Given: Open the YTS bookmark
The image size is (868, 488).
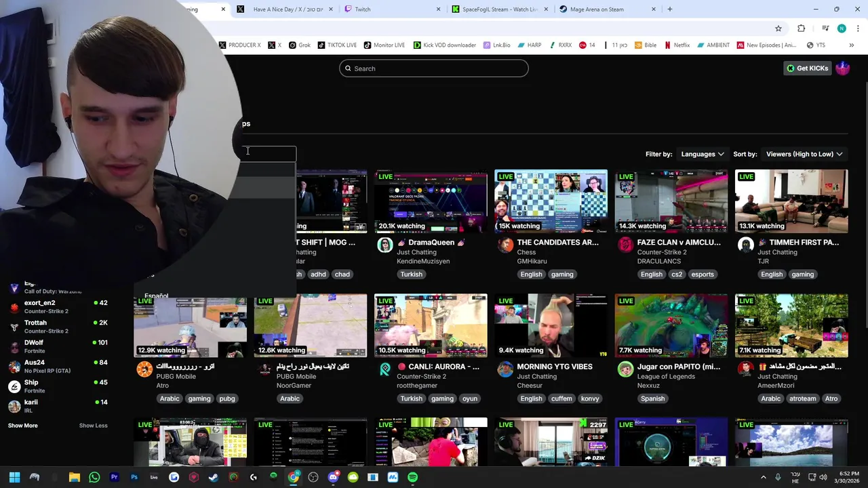Looking at the screenshot, I should 816,45.
